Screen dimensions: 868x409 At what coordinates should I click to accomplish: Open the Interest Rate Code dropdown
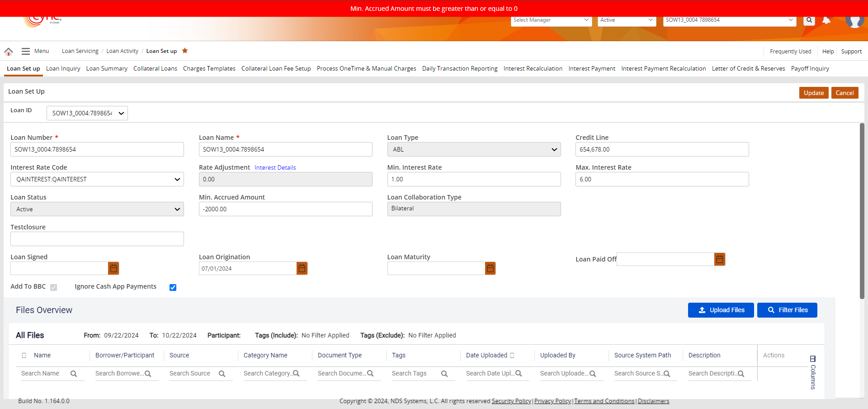(x=97, y=179)
